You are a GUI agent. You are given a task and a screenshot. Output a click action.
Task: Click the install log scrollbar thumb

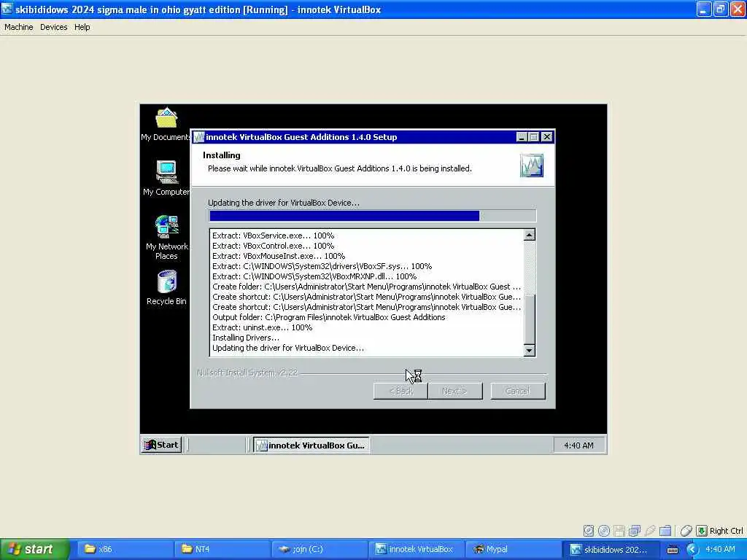point(530,319)
